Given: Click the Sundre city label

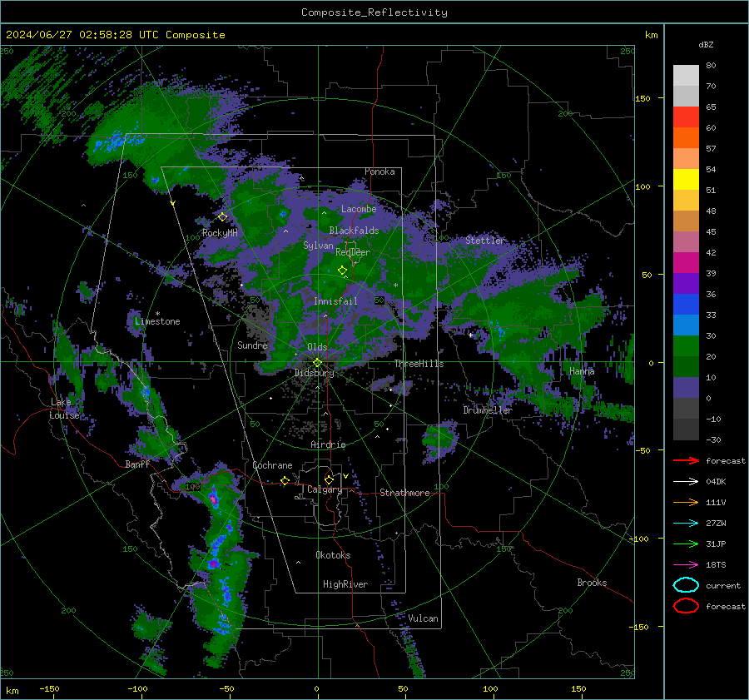Looking at the screenshot, I should (252, 345).
